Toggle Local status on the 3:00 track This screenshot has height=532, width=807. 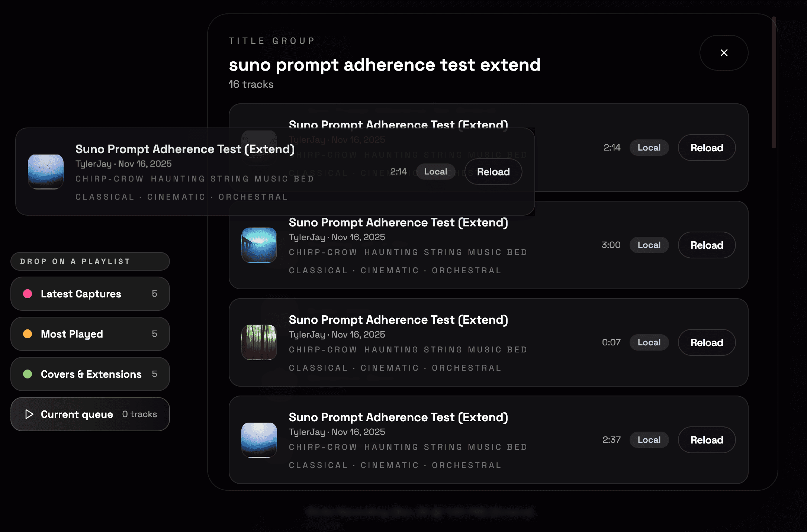649,245
